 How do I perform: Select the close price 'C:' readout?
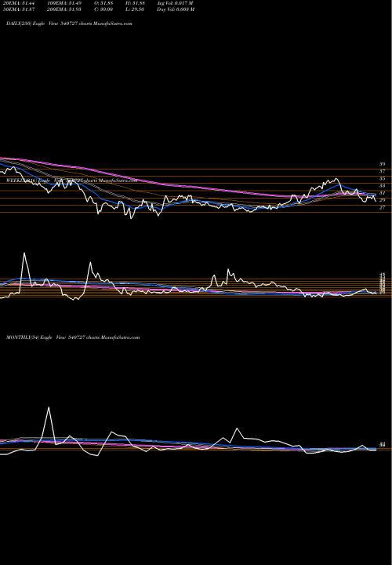[x=102, y=9]
